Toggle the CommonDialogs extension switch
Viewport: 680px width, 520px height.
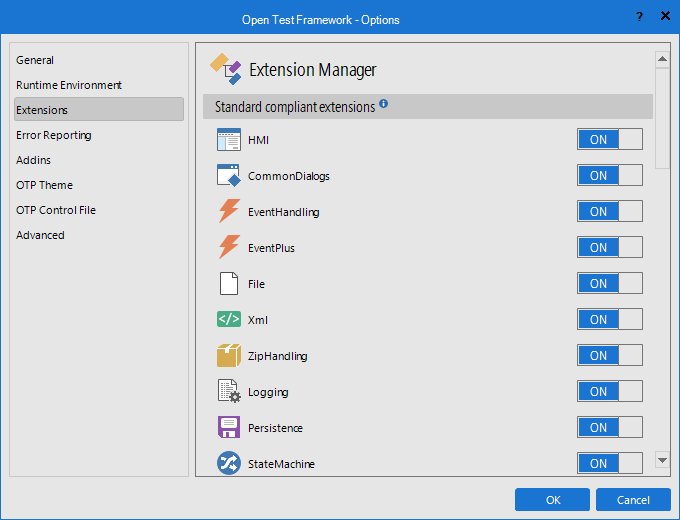[x=610, y=175]
